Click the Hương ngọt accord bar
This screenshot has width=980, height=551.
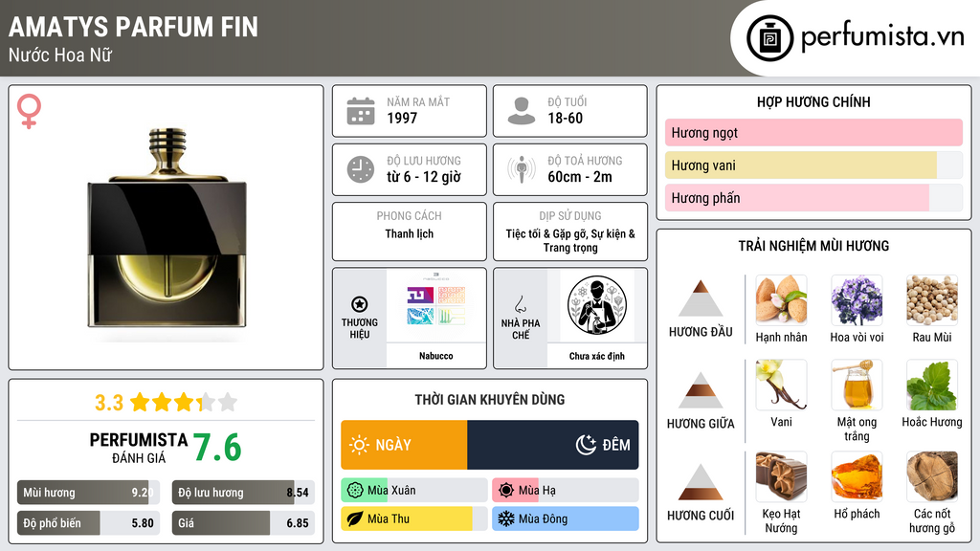click(x=813, y=132)
